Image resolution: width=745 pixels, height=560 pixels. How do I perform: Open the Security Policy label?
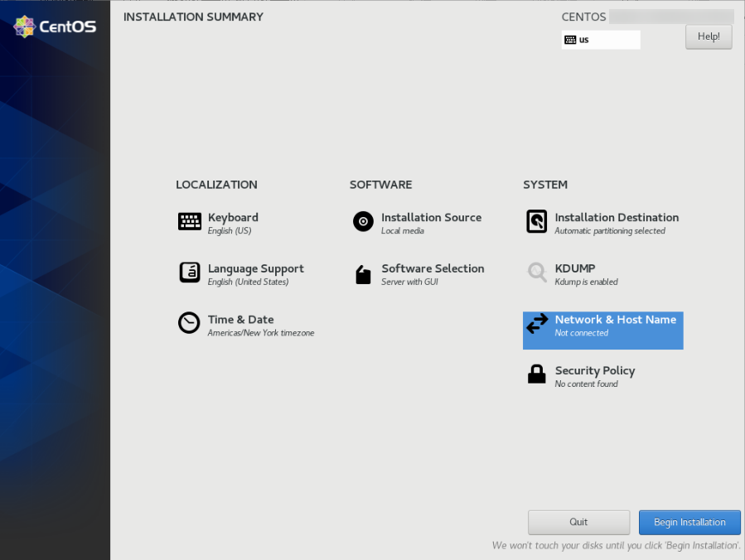(595, 371)
